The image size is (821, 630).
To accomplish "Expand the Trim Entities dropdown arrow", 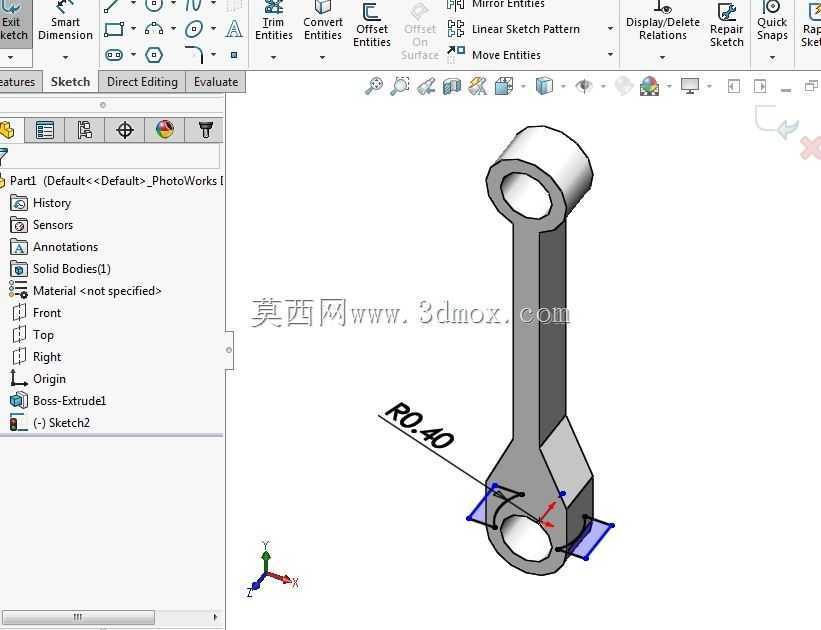I will coord(273,57).
